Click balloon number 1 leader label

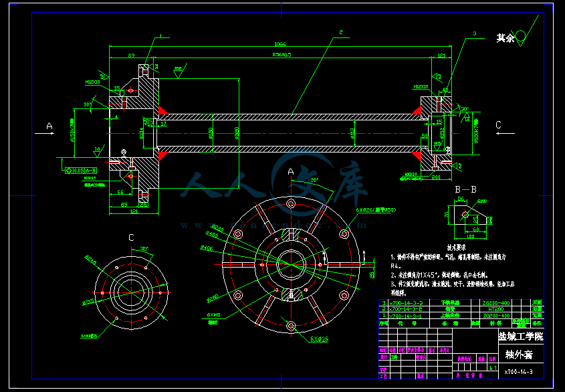pos(160,36)
